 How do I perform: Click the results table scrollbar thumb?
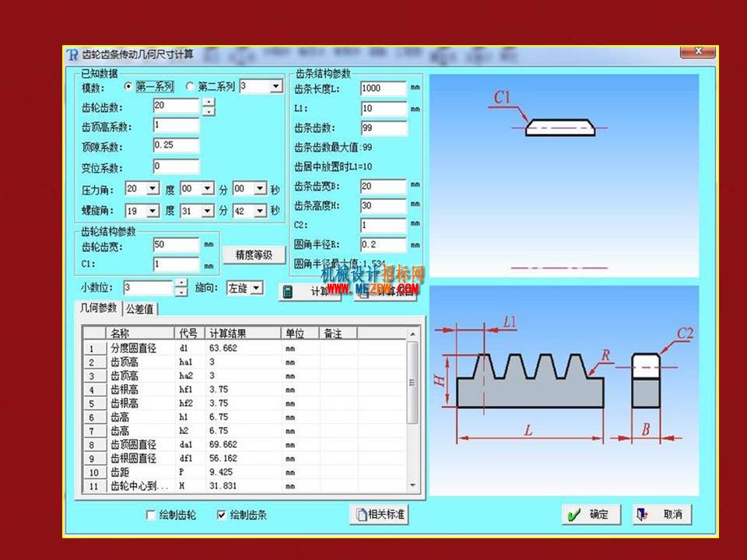click(412, 383)
